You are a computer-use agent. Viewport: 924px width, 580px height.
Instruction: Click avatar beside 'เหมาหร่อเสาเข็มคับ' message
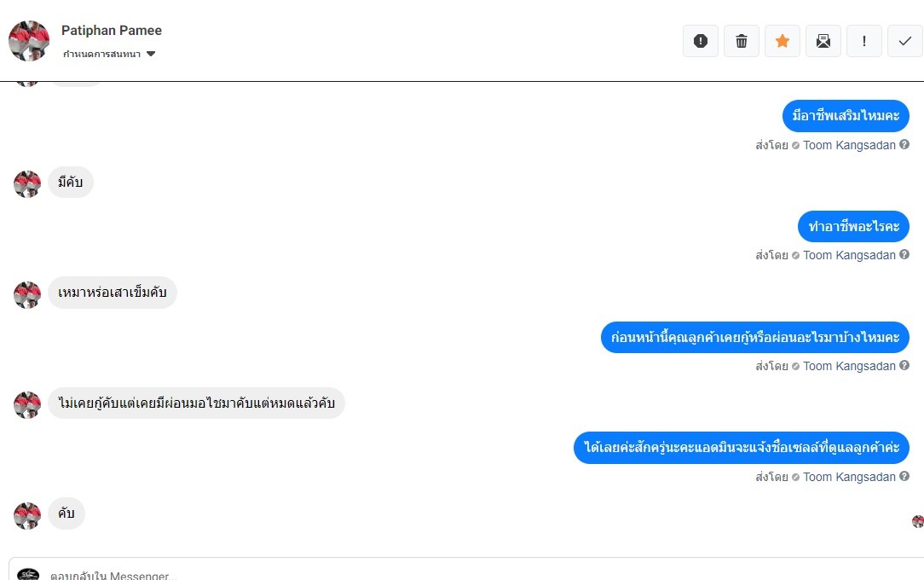27,294
